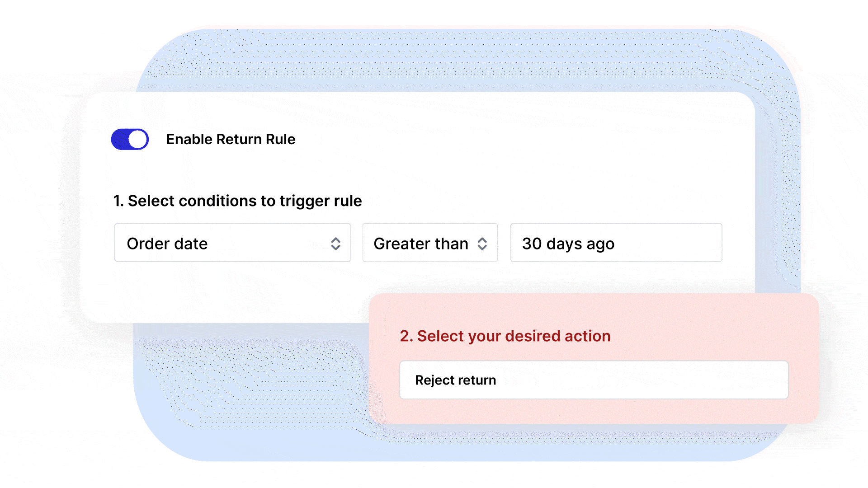Open the Greater than comparison dropdown
Image resolution: width=868 pixels, height=488 pixels.
click(429, 243)
